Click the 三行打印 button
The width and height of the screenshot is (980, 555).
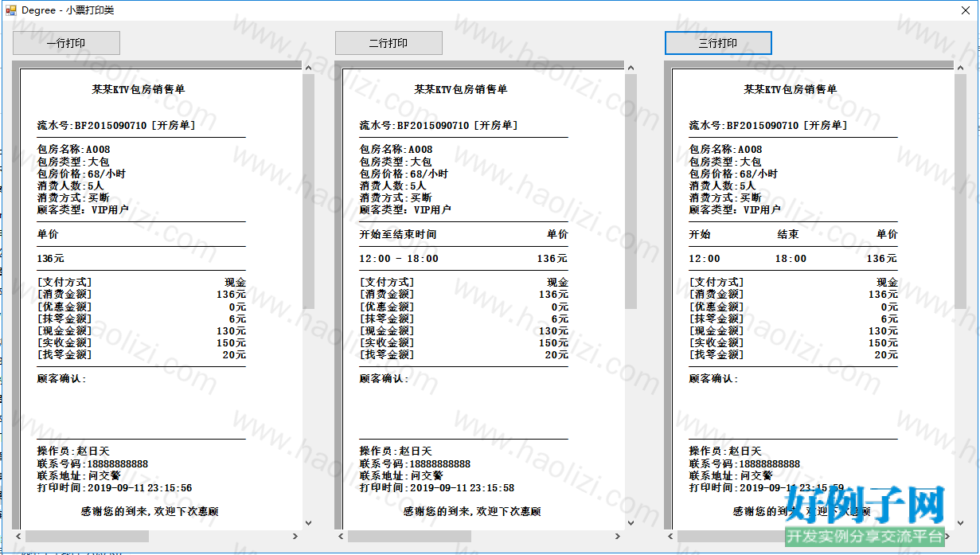(718, 43)
